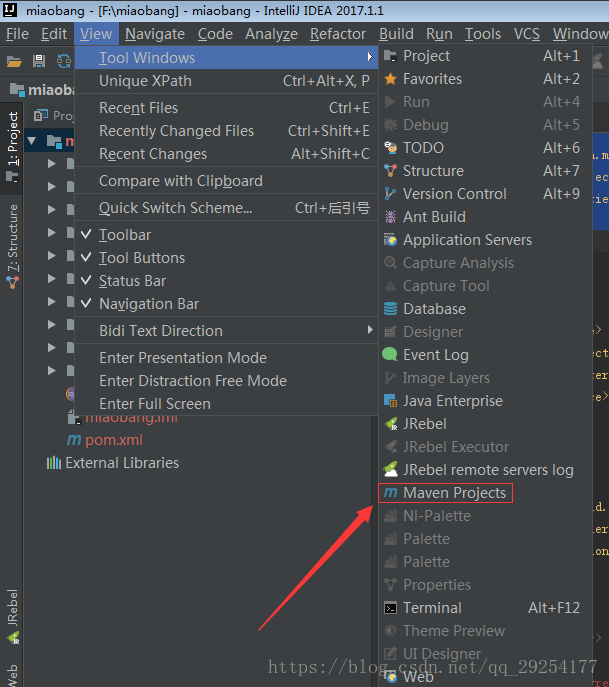
Task: Click the Database icon
Action: [390, 309]
